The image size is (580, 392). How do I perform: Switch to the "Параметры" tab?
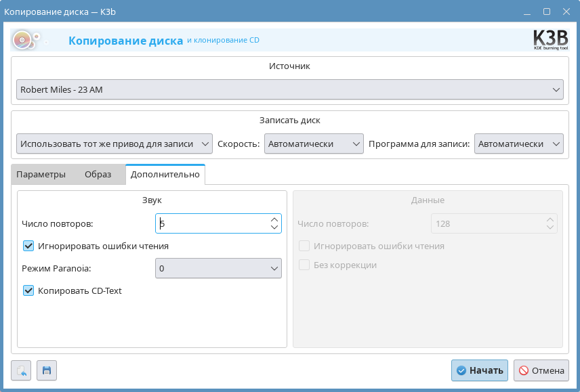pos(41,174)
